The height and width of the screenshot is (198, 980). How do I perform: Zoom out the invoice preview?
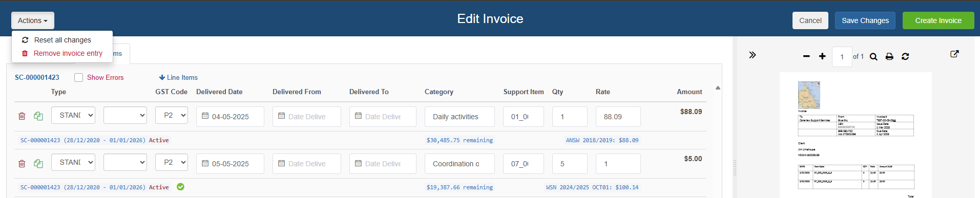[806, 56]
